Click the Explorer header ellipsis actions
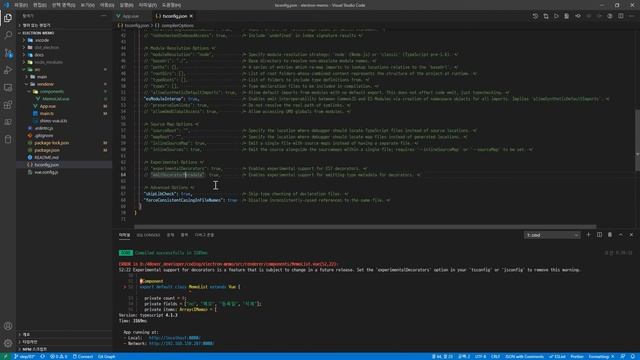Screen dimensions: 640x360 tap(104, 16)
